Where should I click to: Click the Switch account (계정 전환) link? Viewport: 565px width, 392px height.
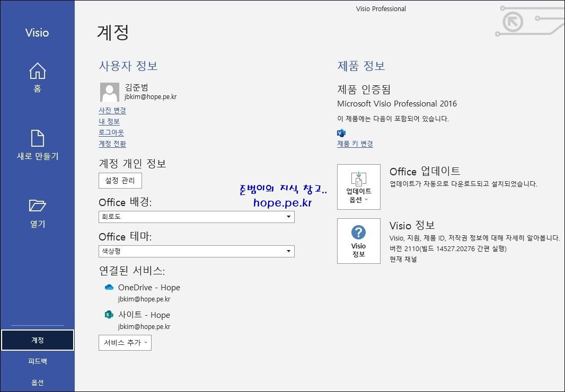(x=112, y=144)
